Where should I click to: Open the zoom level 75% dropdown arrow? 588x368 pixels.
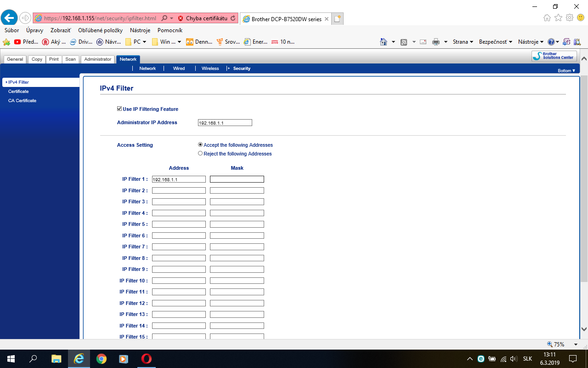pos(576,345)
